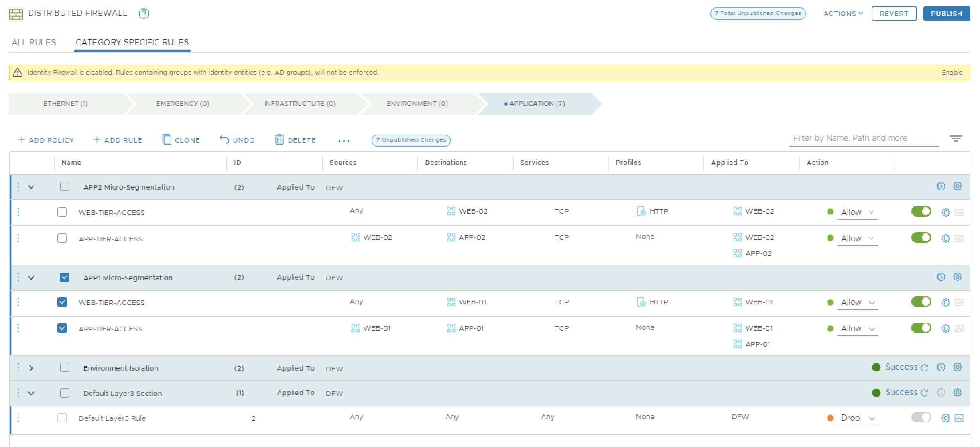Enable the Default Layer3 Rule toggle

[x=921, y=417]
